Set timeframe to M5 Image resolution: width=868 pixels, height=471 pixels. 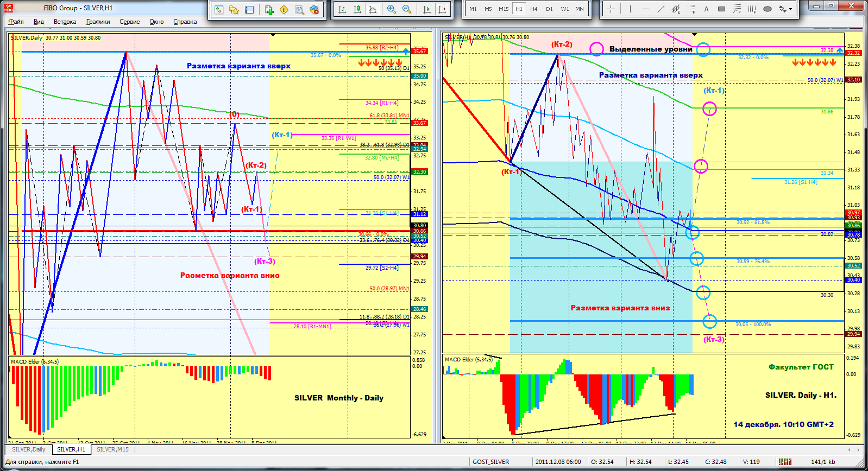[x=488, y=9]
